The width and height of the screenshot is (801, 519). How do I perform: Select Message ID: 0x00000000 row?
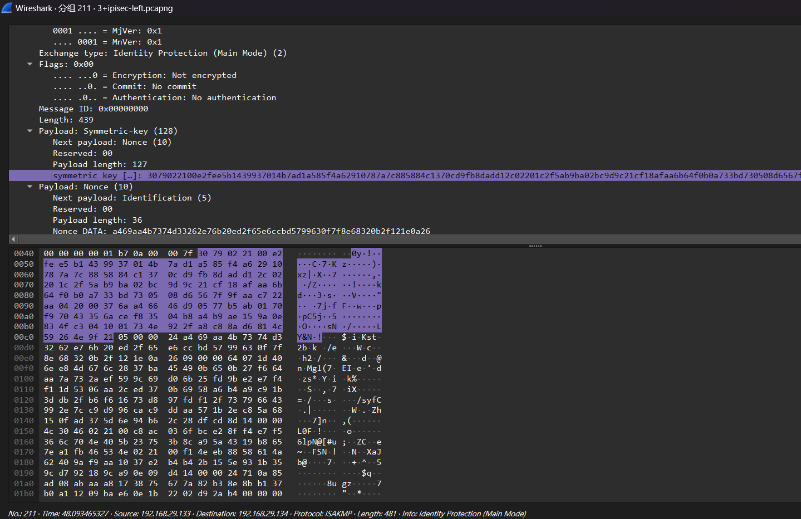[x=93, y=109]
